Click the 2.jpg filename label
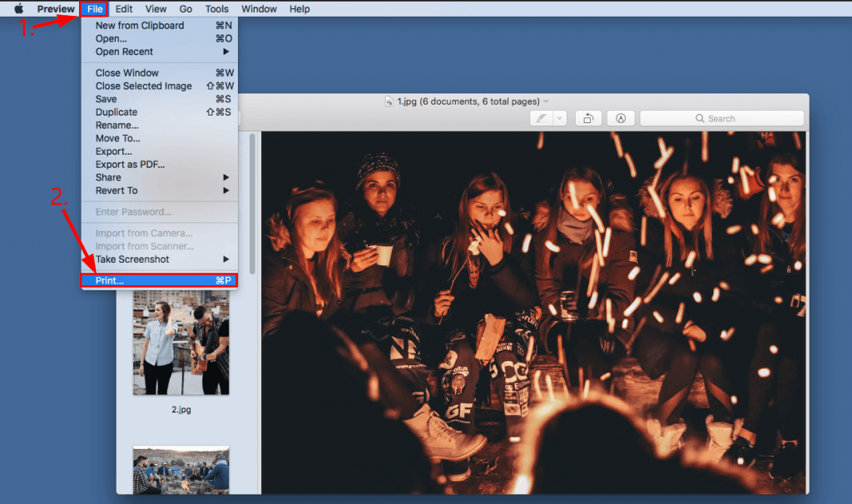Viewport: 852px width, 504px height. click(x=181, y=409)
